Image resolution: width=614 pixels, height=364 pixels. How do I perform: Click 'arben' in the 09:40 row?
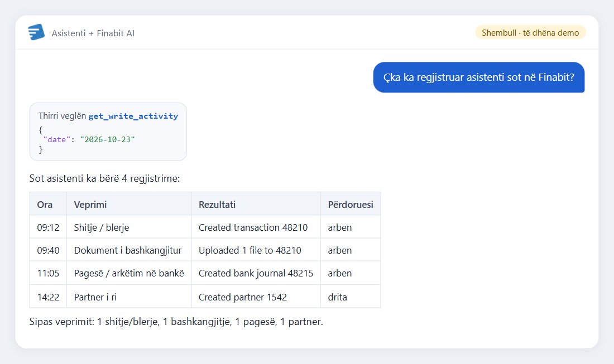click(x=351, y=250)
